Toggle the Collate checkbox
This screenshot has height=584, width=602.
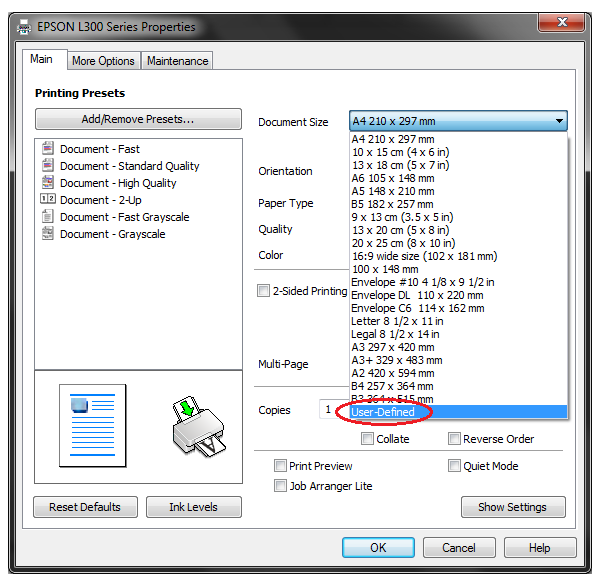tap(367, 438)
